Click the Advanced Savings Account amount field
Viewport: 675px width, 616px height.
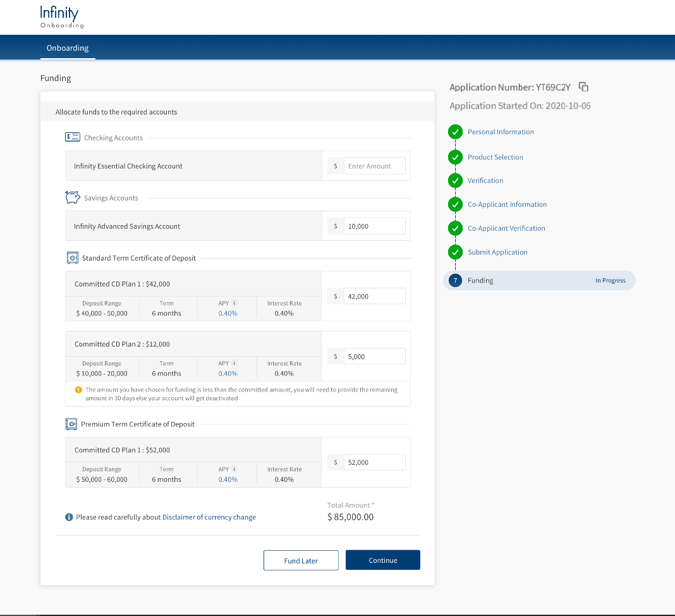(x=374, y=226)
